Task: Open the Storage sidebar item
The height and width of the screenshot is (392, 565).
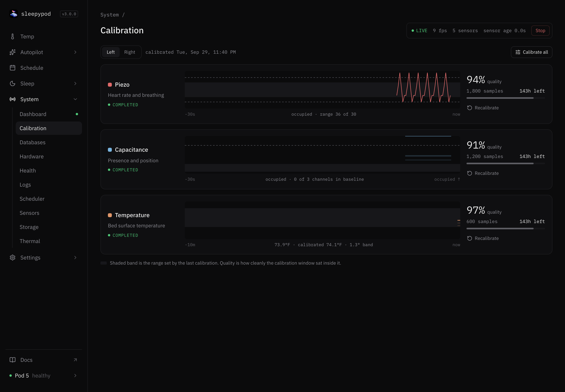Action: pyautogui.click(x=49, y=227)
